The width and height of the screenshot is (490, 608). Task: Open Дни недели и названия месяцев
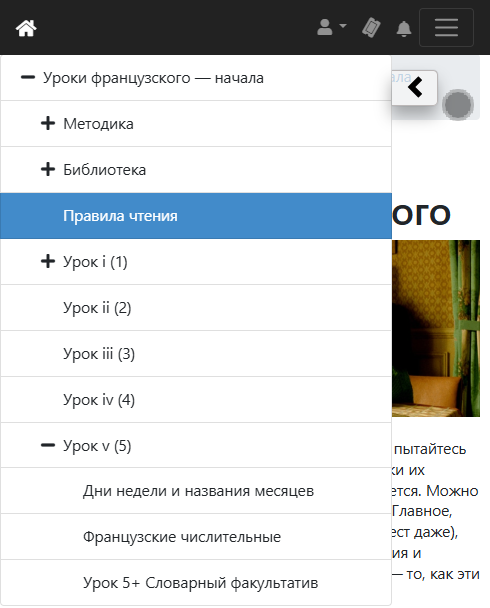click(x=196, y=491)
